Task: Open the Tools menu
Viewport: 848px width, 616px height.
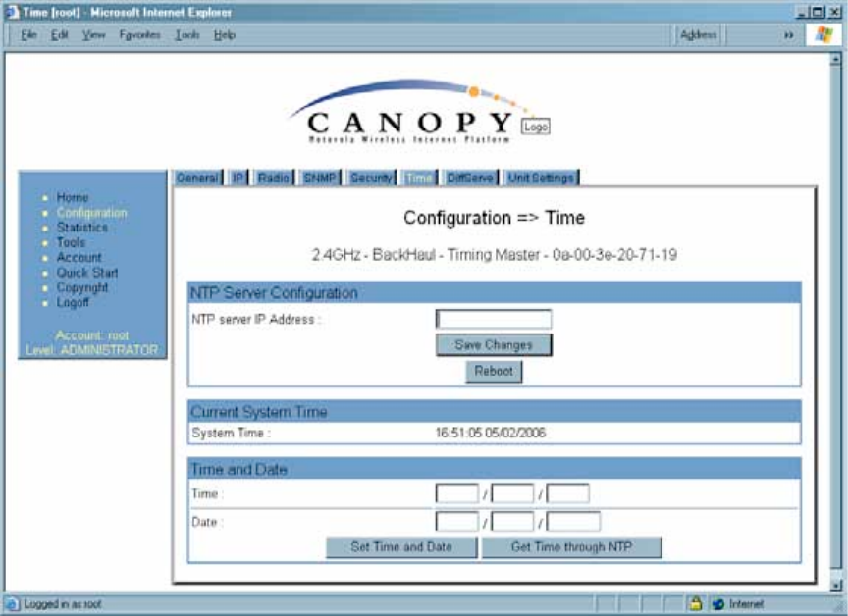Action: point(187,35)
